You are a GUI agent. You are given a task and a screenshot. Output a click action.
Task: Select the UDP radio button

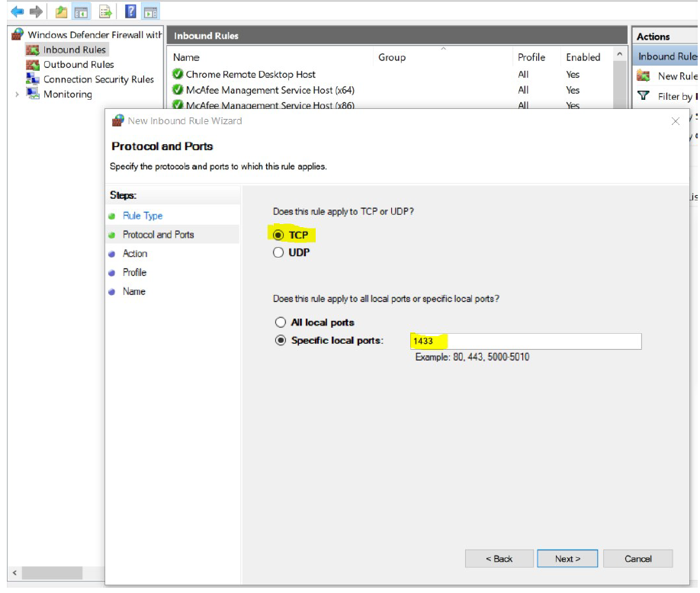click(x=278, y=252)
